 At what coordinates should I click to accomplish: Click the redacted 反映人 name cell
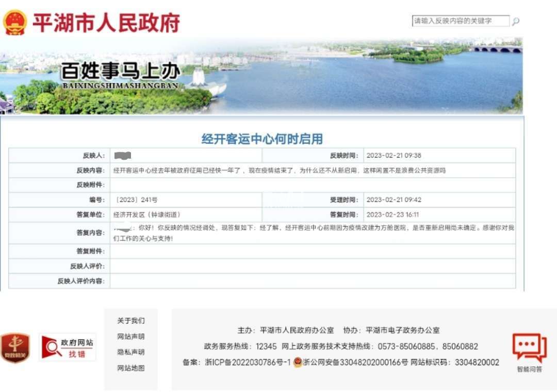pos(123,156)
